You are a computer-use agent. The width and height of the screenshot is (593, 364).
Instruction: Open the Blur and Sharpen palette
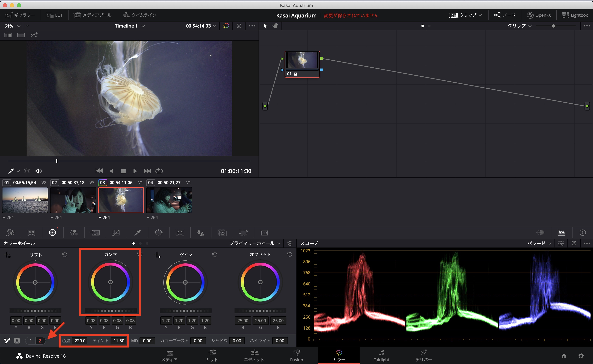(201, 232)
